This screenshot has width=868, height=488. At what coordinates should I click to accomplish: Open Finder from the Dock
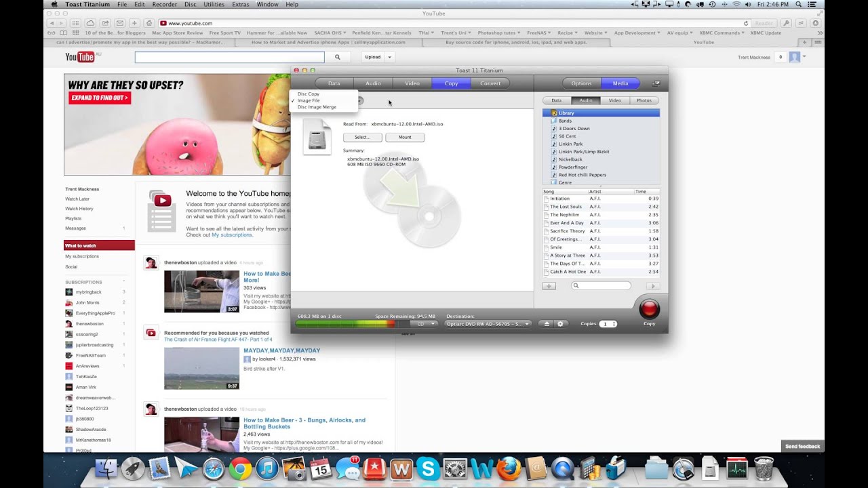click(106, 468)
